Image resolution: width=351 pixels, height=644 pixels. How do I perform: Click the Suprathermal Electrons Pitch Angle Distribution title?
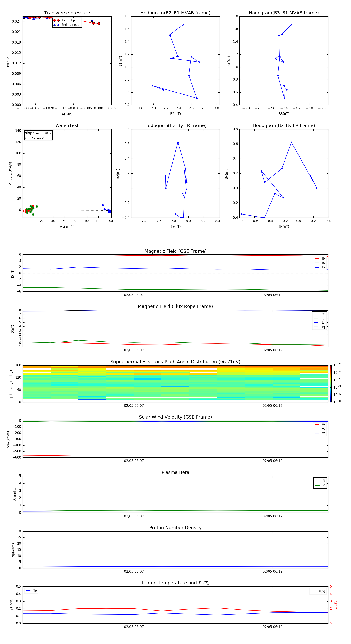pyautogui.click(x=175, y=362)
